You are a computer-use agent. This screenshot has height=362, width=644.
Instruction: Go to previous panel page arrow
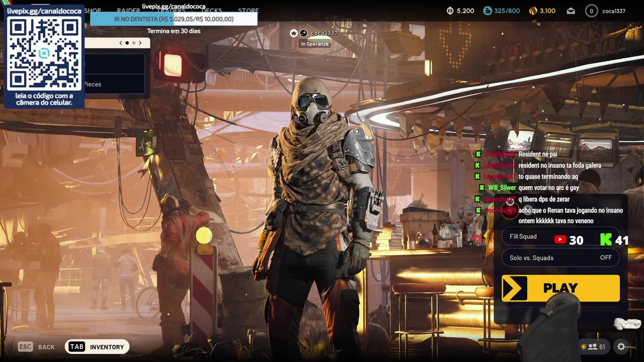121,43
